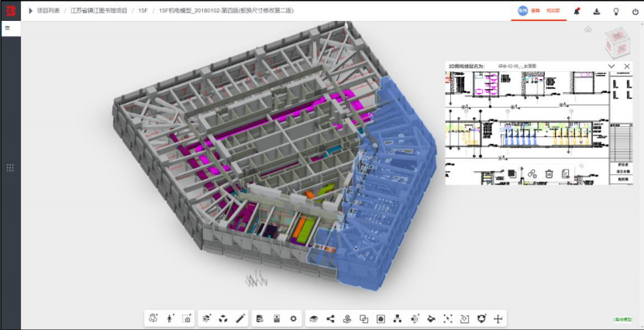The image size is (644, 330).
Task: Click the sidebar grid dots handle
Action: pos(10,167)
